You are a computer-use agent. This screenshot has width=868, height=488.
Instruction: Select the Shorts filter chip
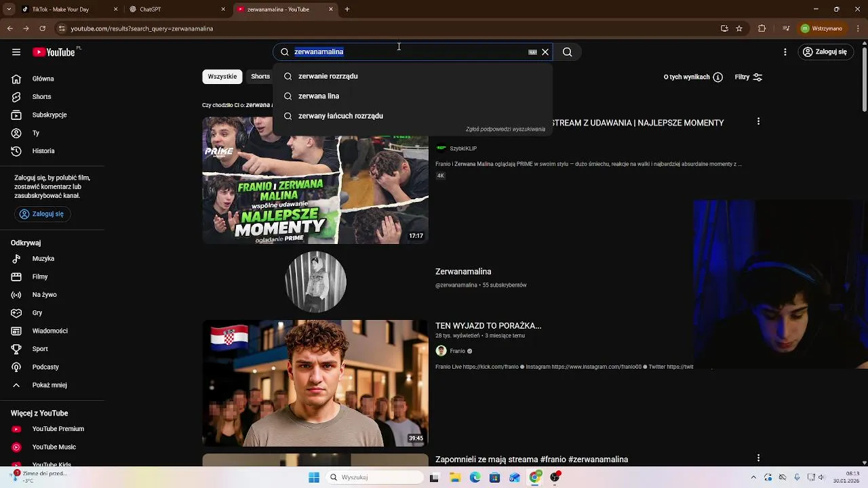click(260, 77)
